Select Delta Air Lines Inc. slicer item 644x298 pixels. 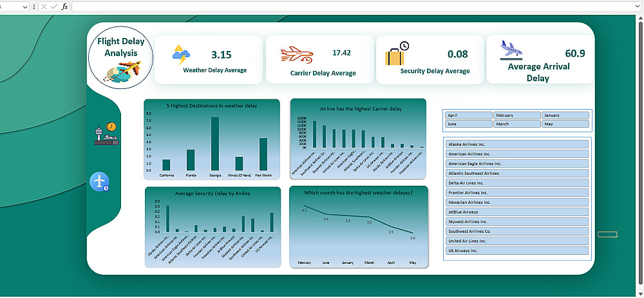(517, 183)
